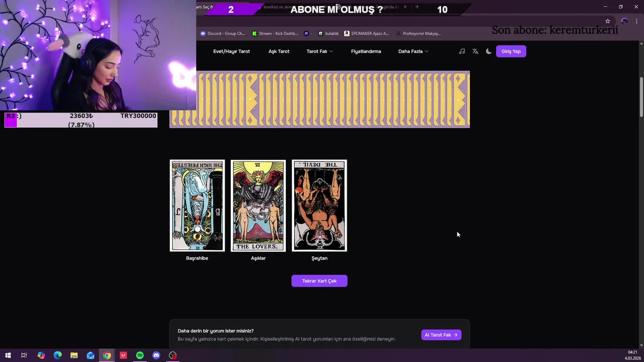Open EPOMAKER Ajazz bookmark
The height and width of the screenshot is (362, 644).
pyautogui.click(x=366, y=34)
